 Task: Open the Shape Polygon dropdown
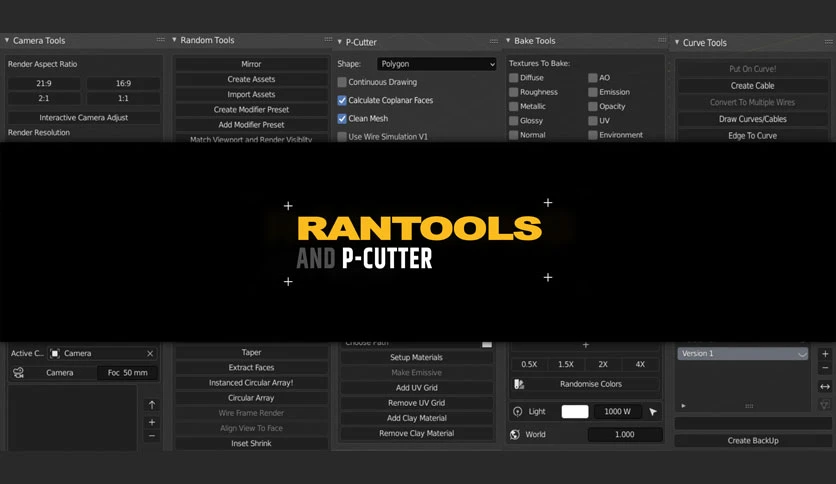437,64
